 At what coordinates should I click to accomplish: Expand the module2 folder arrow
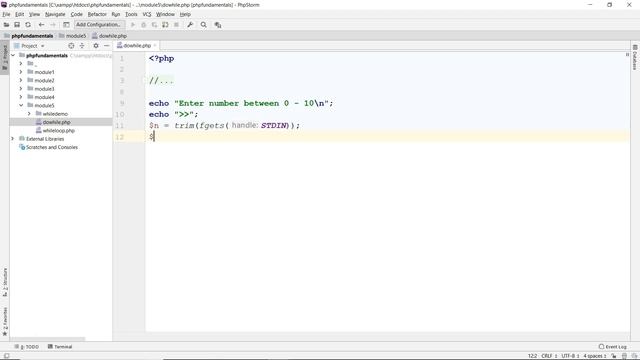21,80
